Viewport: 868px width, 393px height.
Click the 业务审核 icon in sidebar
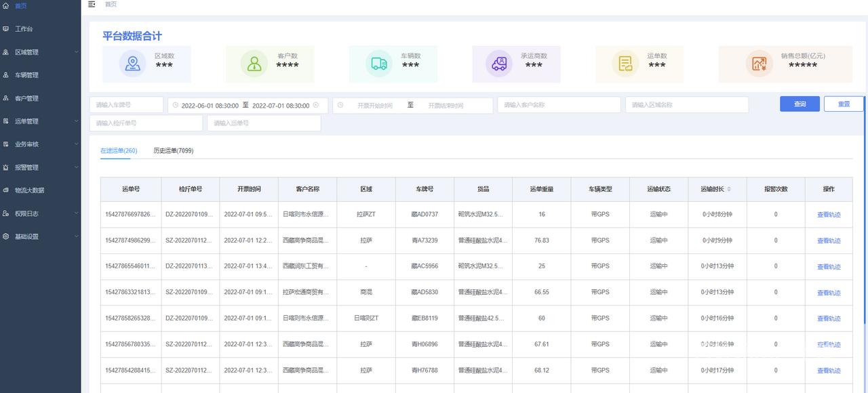coord(5,144)
